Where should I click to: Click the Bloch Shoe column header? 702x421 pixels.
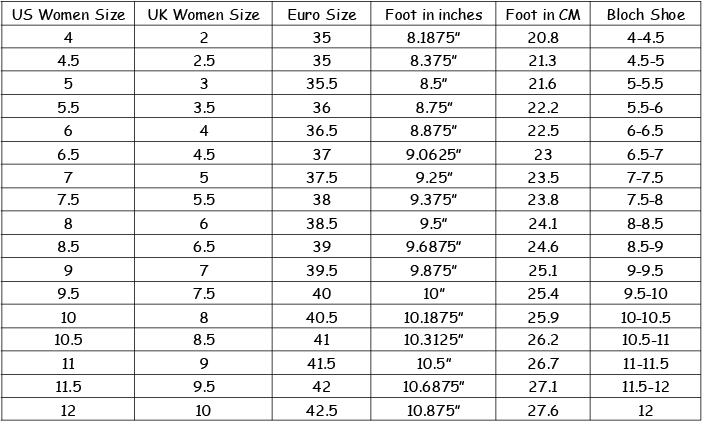click(x=646, y=14)
